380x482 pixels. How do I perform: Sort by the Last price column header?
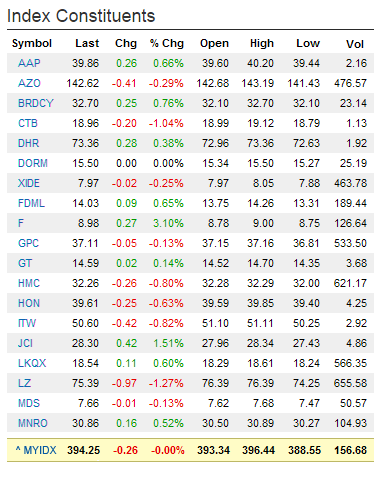pyautogui.click(x=87, y=43)
